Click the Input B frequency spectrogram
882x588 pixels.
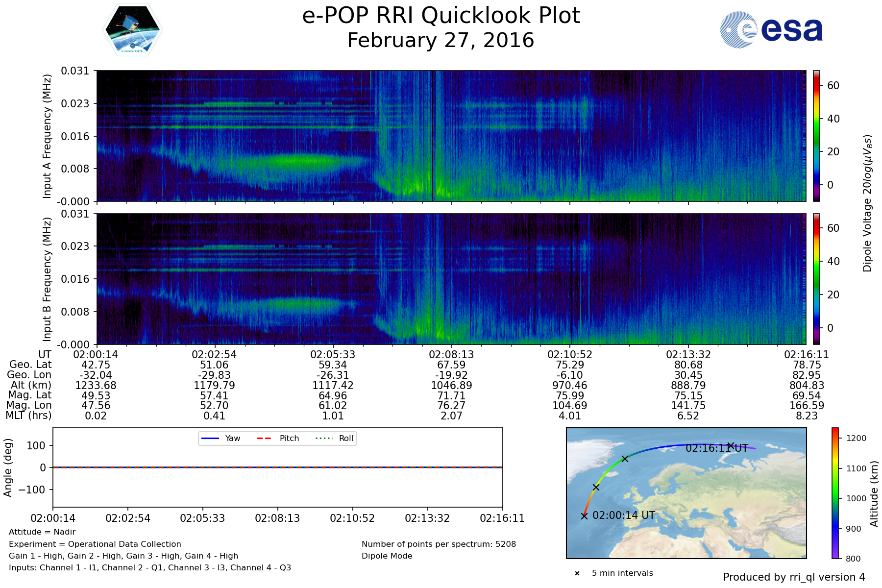[451, 279]
